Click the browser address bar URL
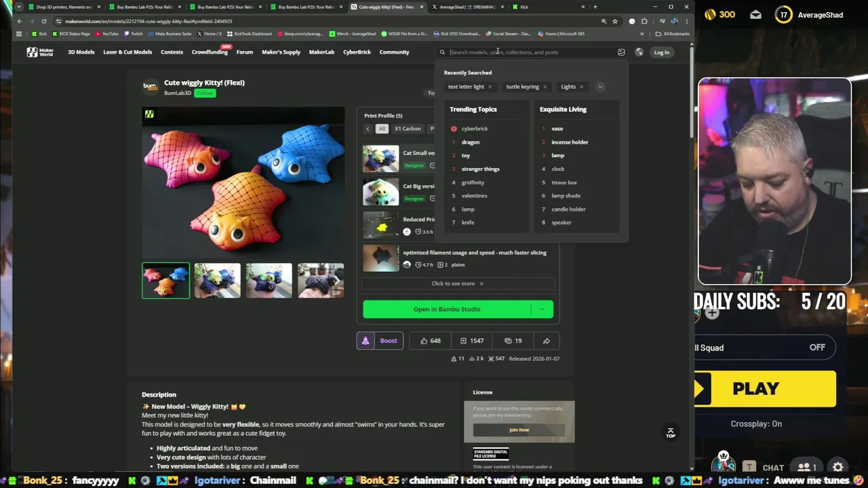 click(149, 21)
